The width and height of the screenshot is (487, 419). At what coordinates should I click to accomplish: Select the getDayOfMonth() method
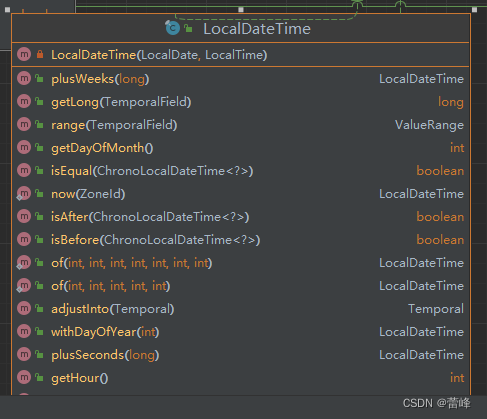click(102, 148)
